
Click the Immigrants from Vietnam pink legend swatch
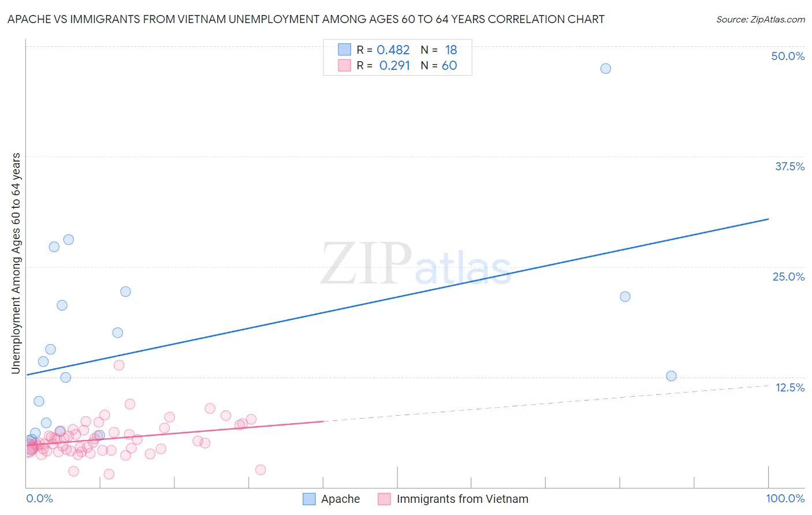pyautogui.click(x=385, y=499)
